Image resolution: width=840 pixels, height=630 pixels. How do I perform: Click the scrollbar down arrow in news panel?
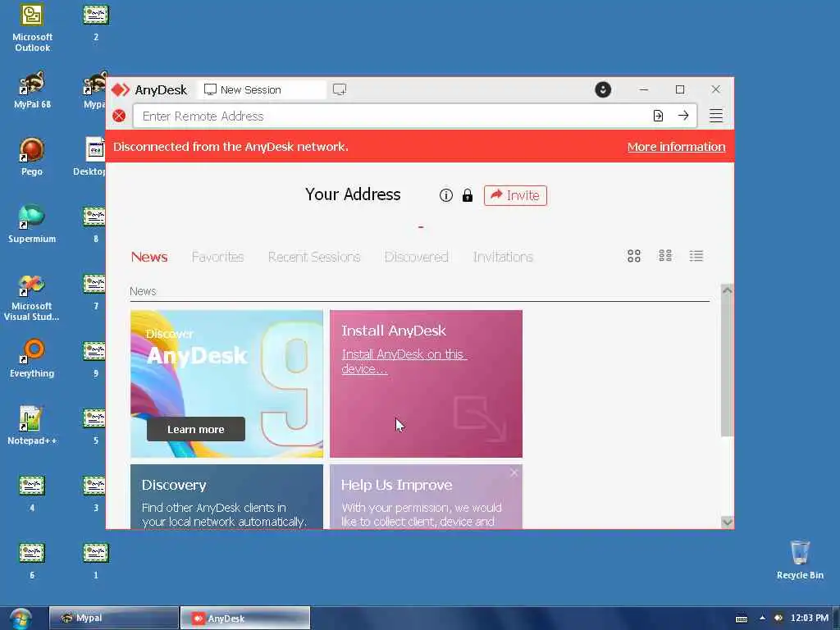click(727, 522)
